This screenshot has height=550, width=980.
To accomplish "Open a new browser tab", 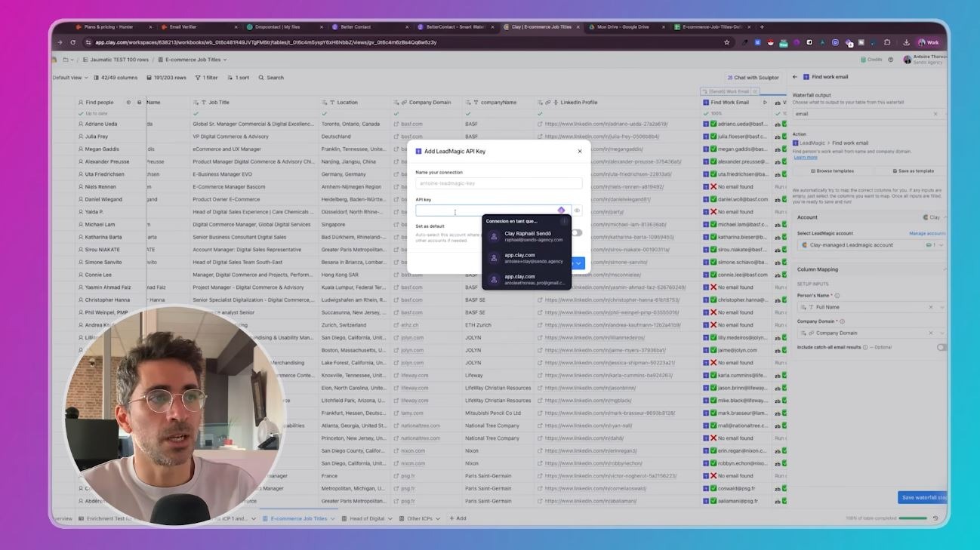I will point(762,27).
